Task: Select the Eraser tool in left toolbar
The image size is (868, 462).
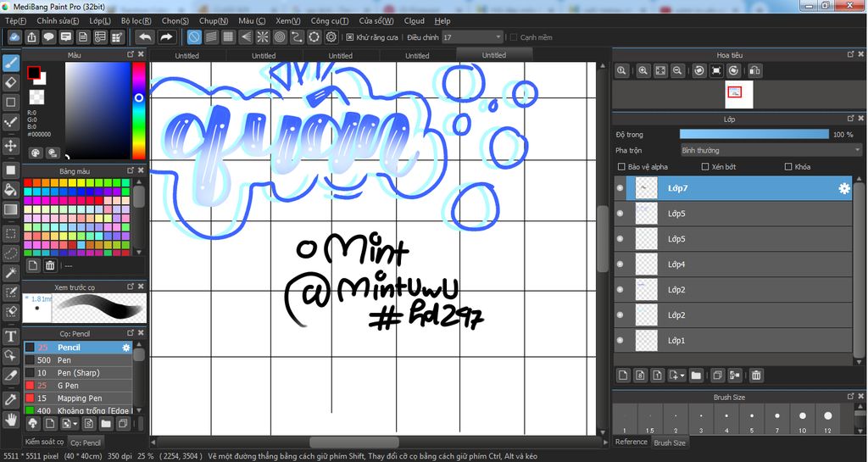Action: coord(11,82)
